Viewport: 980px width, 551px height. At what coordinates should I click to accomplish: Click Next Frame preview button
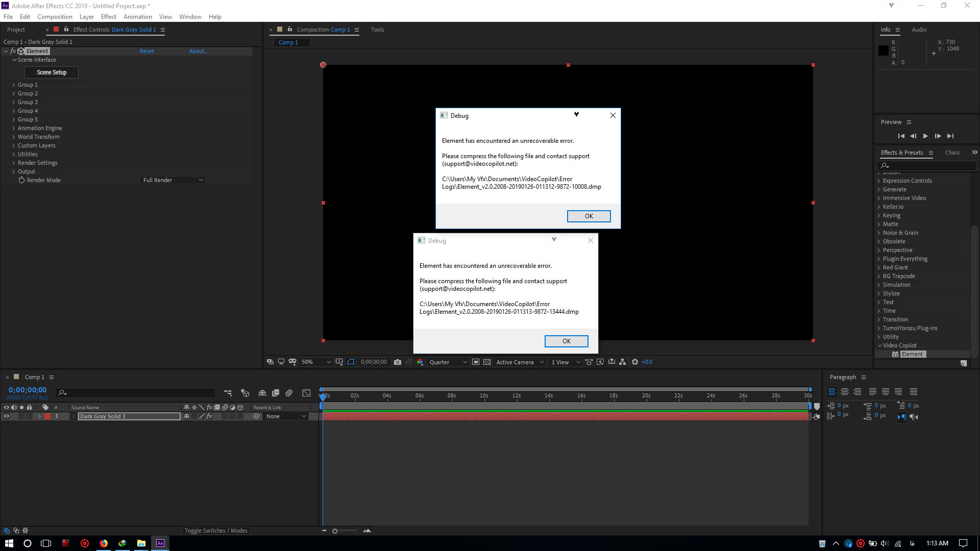click(938, 136)
